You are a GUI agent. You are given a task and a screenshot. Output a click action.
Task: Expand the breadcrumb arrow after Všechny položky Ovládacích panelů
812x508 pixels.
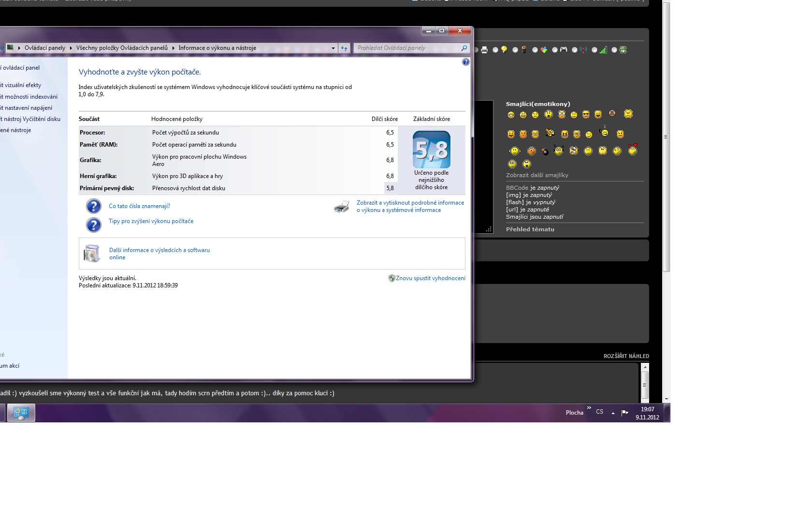coord(173,48)
